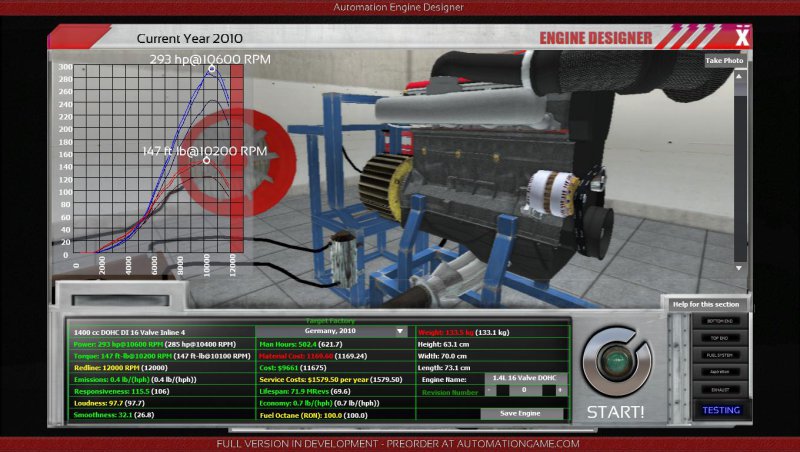Open Help for this section
Viewport: 800px width, 452px height.
point(707,304)
